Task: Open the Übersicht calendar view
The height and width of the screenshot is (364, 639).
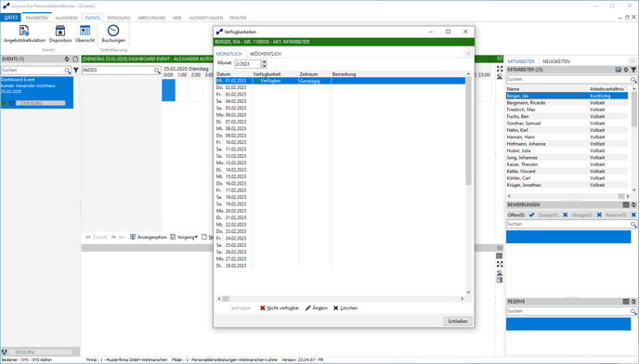Action: point(85,33)
